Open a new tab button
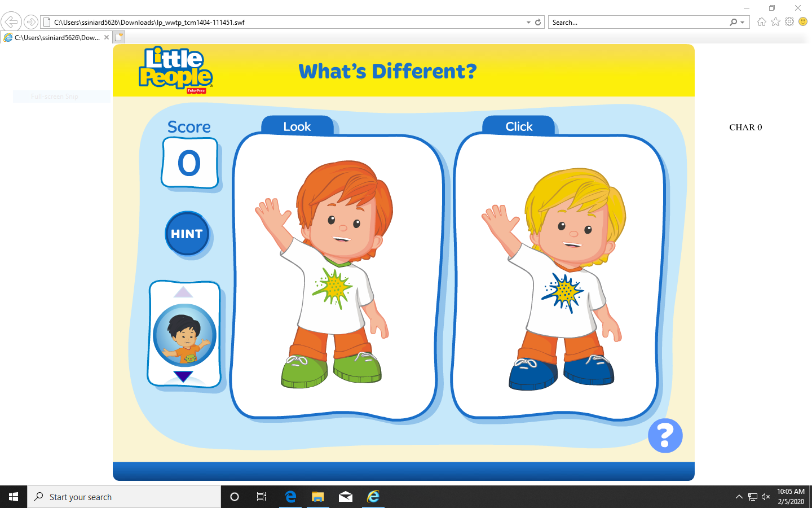This screenshot has height=508, width=812. (118, 38)
